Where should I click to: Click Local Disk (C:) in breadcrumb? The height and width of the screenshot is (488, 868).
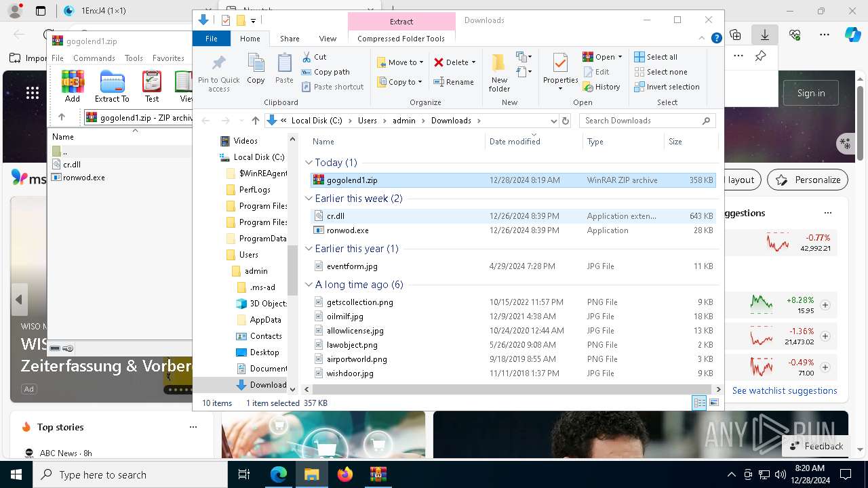(317, 121)
